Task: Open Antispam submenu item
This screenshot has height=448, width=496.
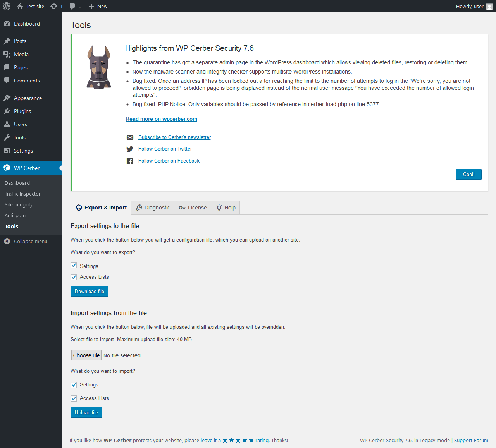Action: [15, 215]
